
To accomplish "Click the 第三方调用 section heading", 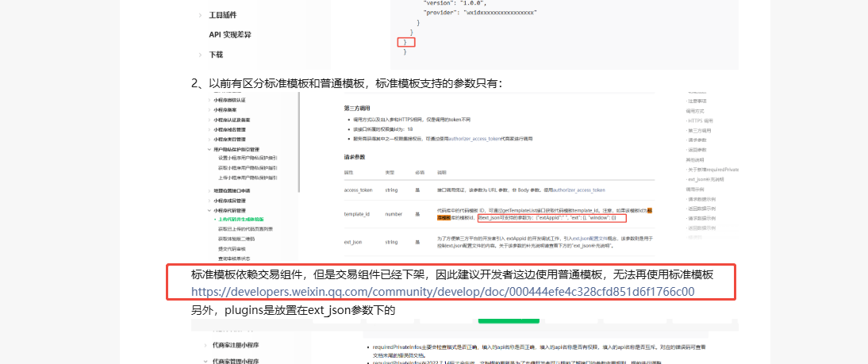I will click(x=356, y=108).
